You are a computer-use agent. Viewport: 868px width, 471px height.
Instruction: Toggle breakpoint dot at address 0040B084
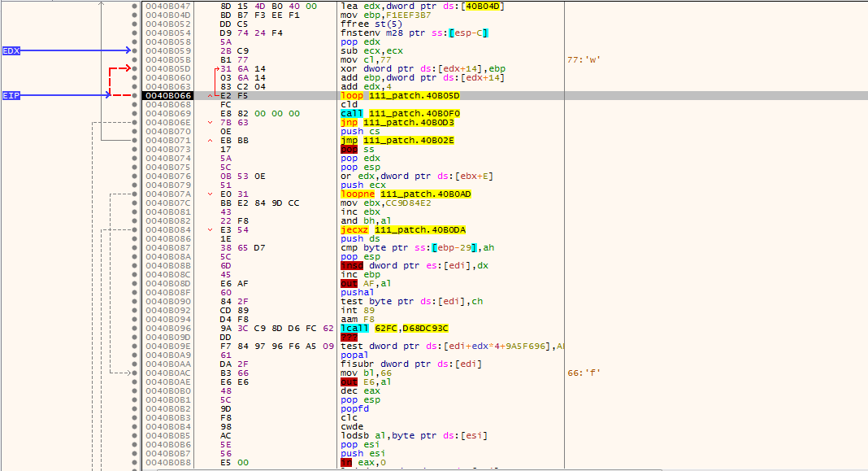(135, 230)
